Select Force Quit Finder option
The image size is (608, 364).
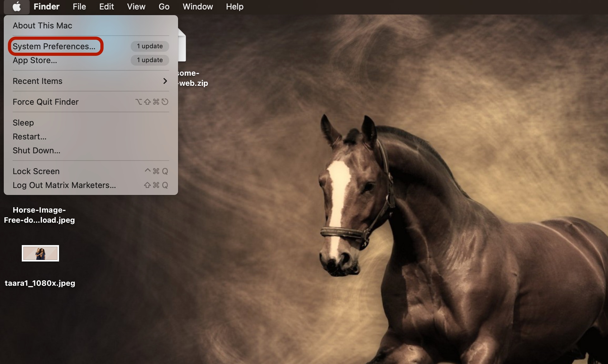pos(45,101)
